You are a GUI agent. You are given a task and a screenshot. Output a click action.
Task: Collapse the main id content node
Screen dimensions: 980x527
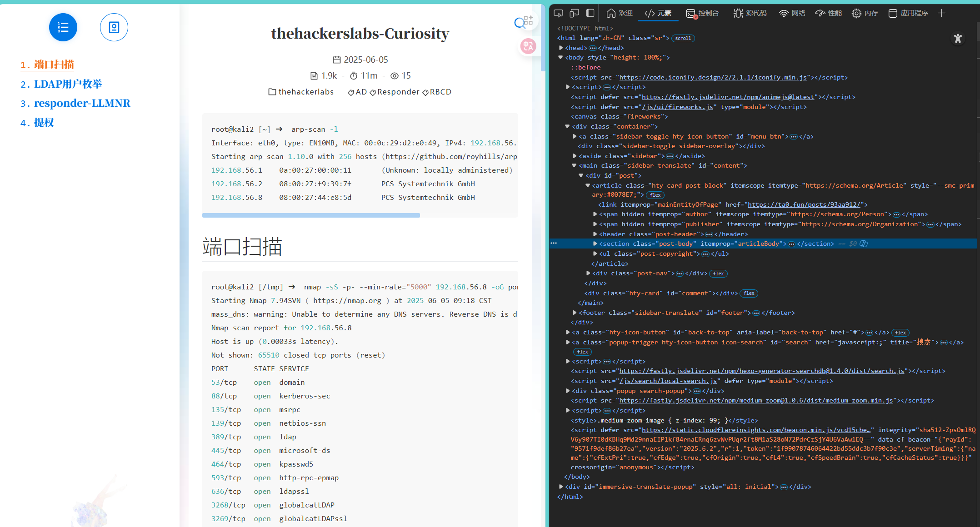coord(575,165)
